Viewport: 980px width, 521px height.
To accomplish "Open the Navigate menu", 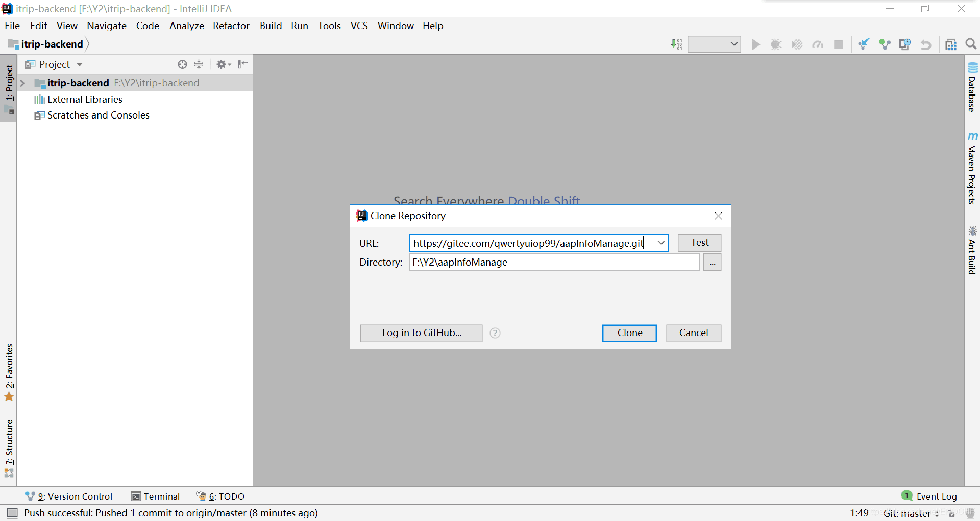I will (107, 26).
